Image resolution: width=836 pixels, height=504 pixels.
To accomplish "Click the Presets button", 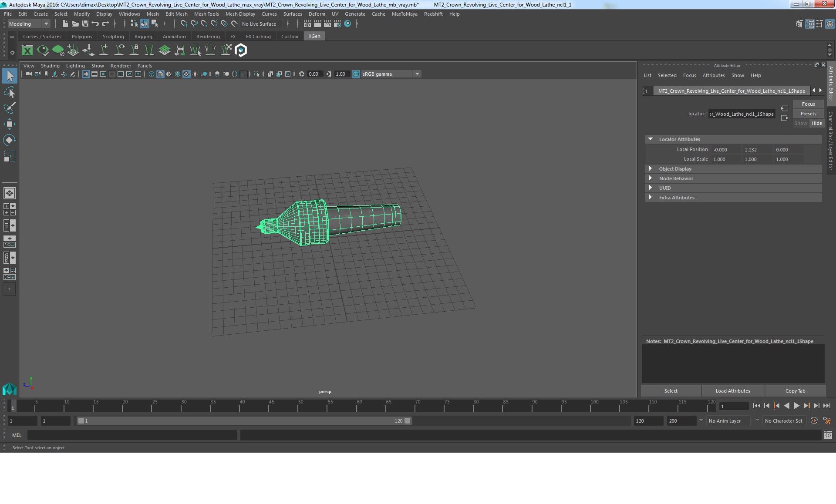I will (808, 114).
